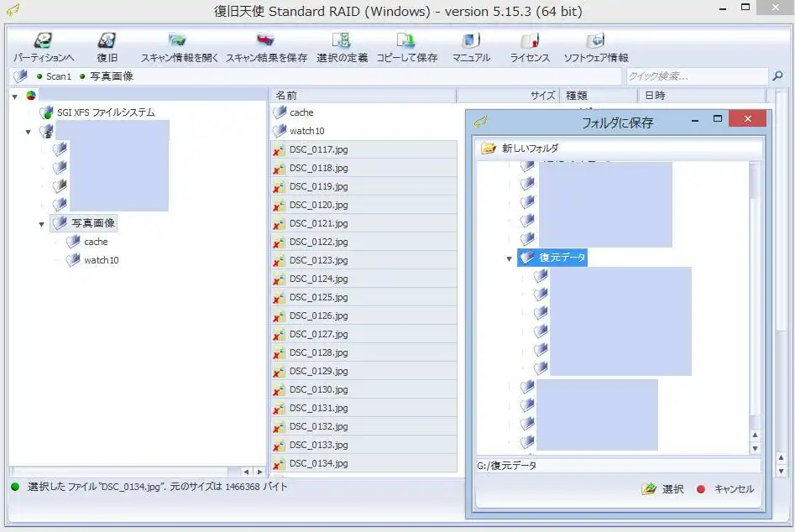Click the 復旧 recovery toolbar icon
795x532 pixels.
107,42
